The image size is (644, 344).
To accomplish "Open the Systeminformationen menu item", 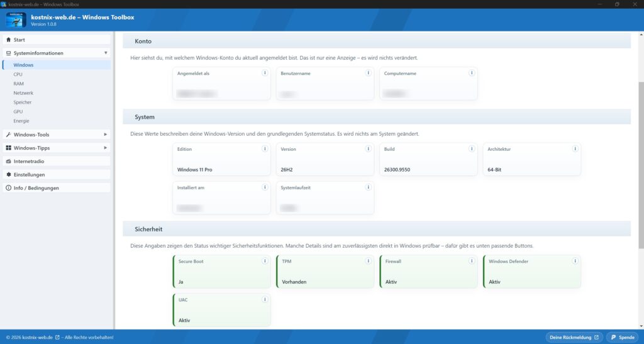I will pyautogui.click(x=57, y=53).
